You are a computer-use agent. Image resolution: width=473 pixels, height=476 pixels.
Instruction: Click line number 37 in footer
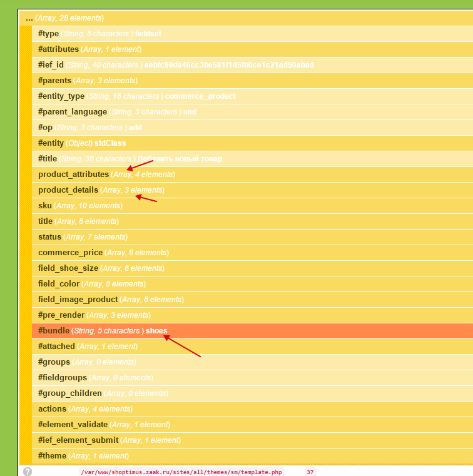[310, 472]
